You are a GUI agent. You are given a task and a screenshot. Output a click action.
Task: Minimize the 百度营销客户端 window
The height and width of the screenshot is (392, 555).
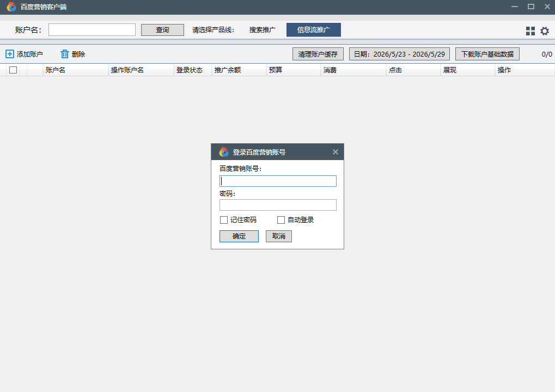coord(515,7)
